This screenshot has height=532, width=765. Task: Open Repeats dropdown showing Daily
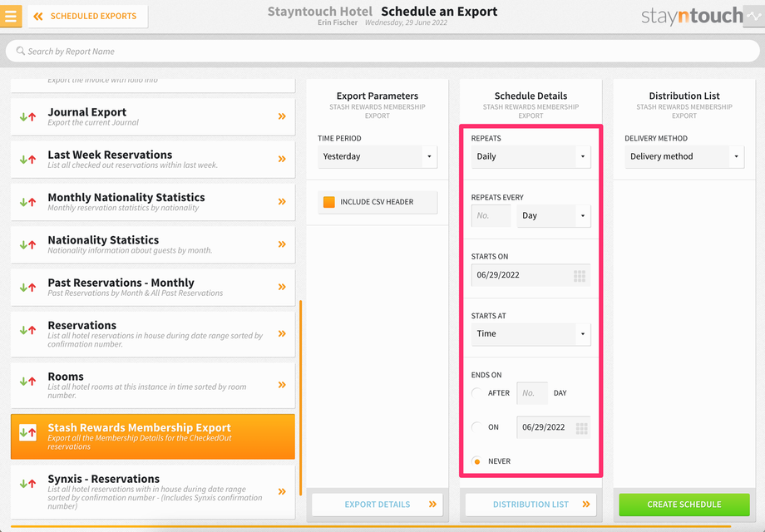click(x=531, y=156)
